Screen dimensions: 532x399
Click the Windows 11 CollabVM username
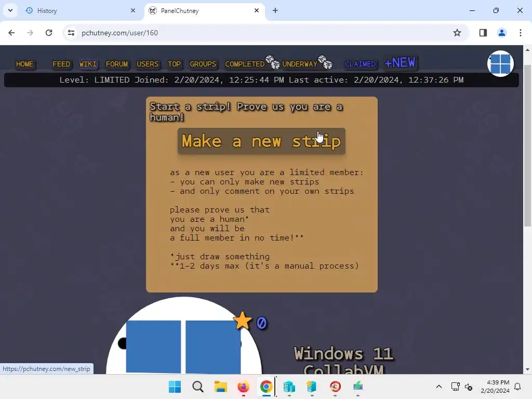pyautogui.click(x=343, y=361)
